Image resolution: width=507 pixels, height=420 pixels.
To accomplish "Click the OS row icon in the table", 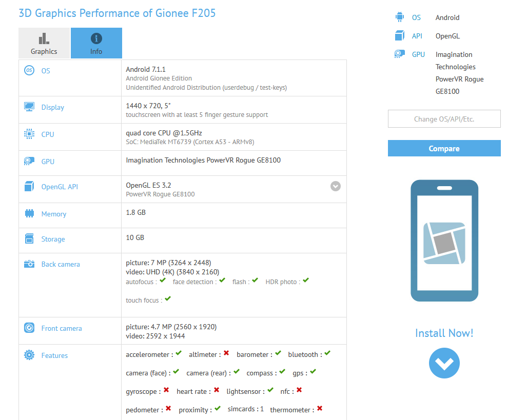I will (29, 70).
